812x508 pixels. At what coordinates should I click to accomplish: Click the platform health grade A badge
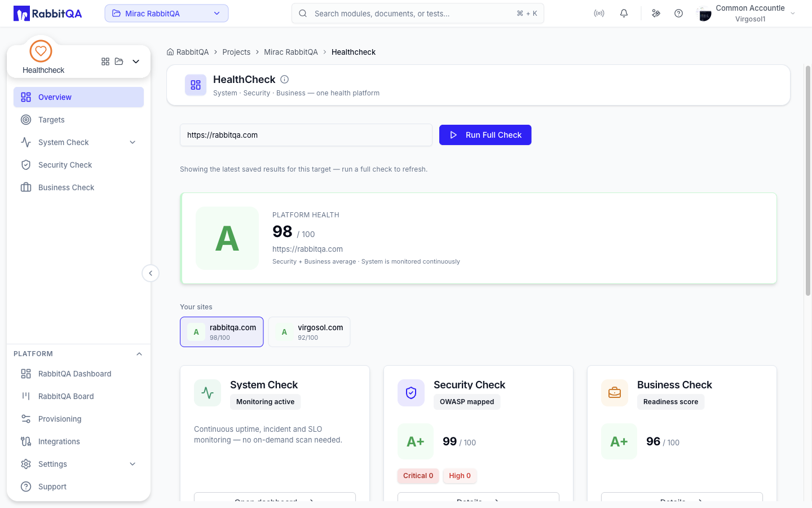[227, 238]
